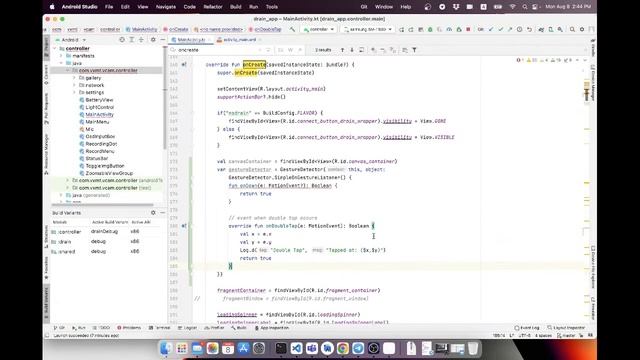This screenshot has width=640, height=360.
Task: Expand the gallery package
Action: coord(74,78)
